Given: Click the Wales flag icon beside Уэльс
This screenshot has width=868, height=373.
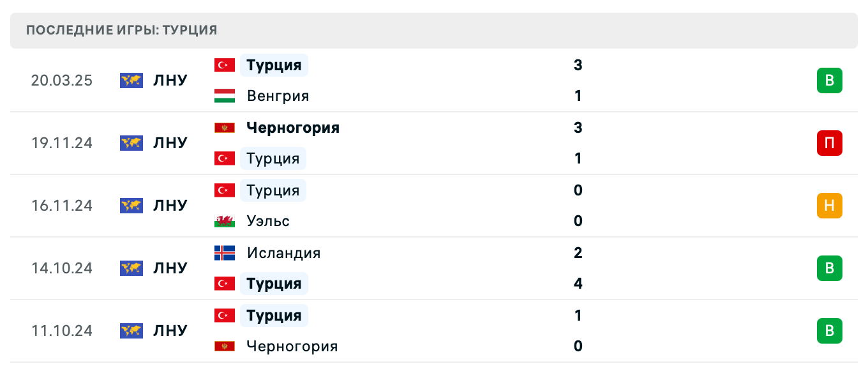Looking at the screenshot, I should (x=225, y=221).
